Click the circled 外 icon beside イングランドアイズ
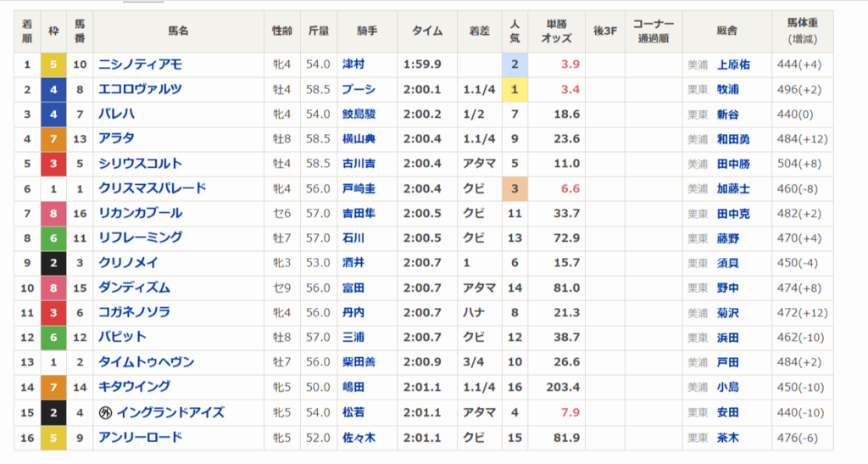The width and height of the screenshot is (868, 464). coord(105,413)
